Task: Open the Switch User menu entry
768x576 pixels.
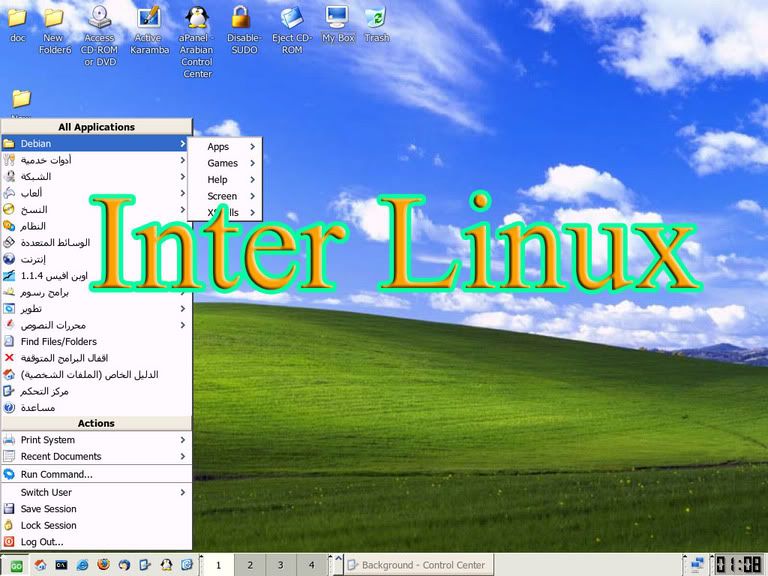Action: tap(96, 492)
